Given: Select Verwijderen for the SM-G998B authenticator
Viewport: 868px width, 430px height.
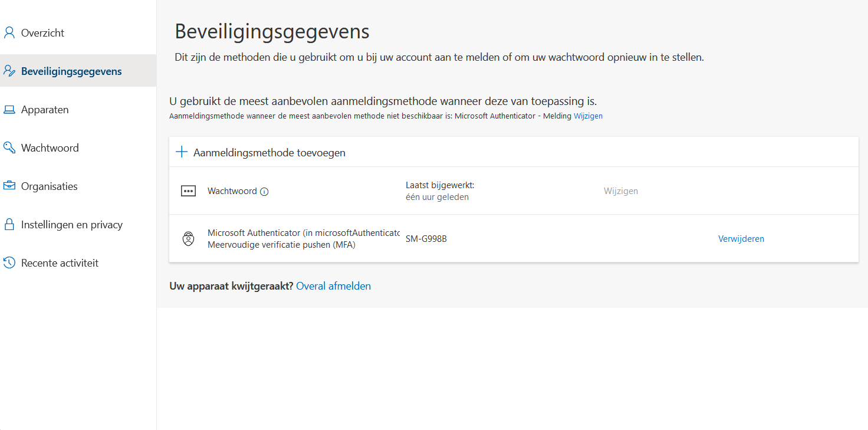Looking at the screenshot, I should coord(741,238).
